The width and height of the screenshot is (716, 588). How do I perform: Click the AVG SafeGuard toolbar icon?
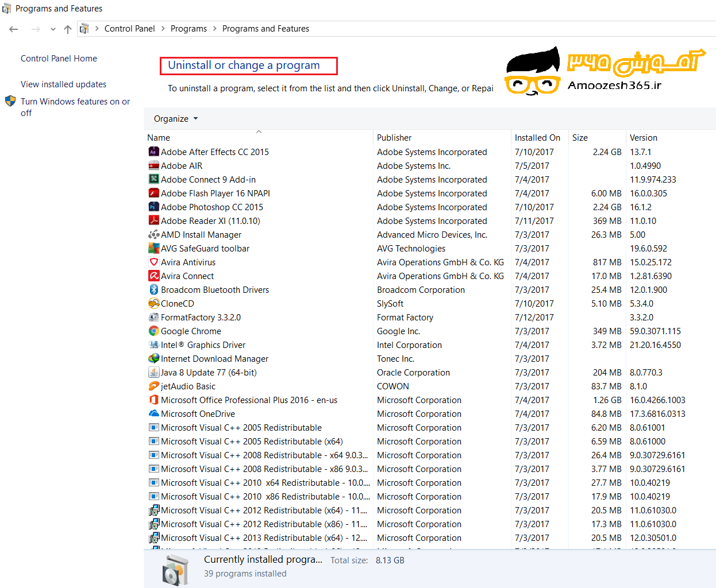pos(153,248)
